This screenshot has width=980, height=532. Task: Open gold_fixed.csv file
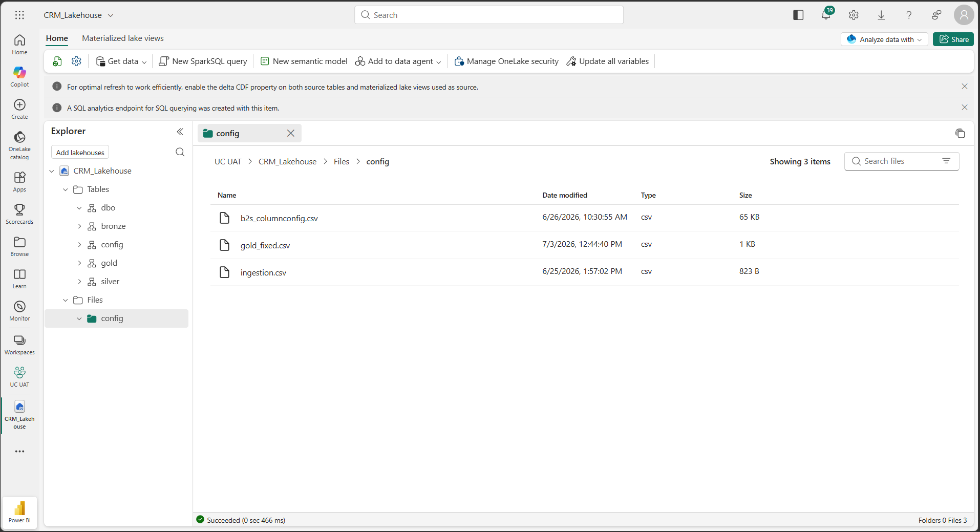point(265,246)
